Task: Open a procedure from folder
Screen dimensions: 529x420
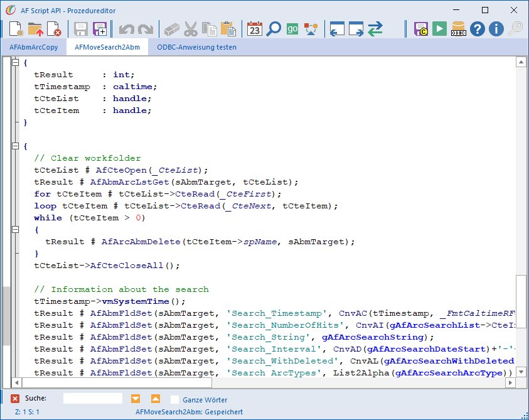Action: (x=35, y=29)
